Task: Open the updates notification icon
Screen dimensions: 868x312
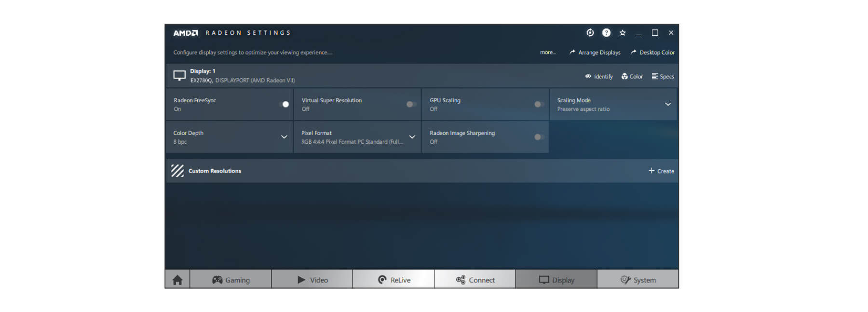Action: point(590,33)
